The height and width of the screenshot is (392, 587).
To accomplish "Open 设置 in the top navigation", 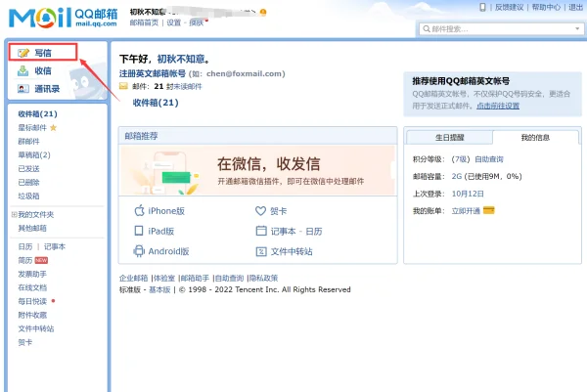I will pyautogui.click(x=174, y=22).
